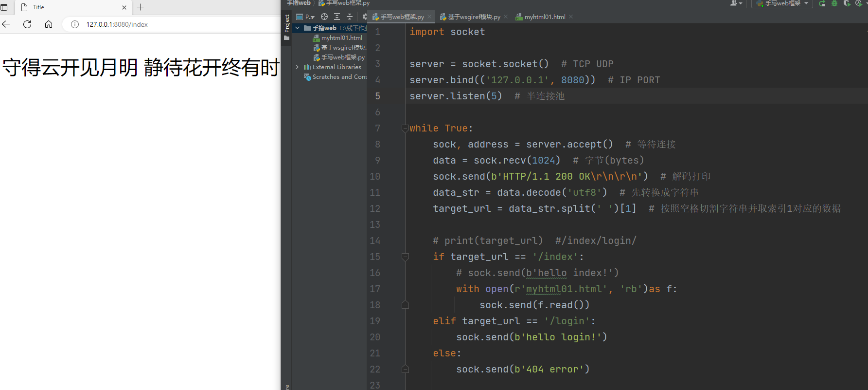Open the run configuration dropdown 手写web框架
This screenshot has height=390, width=868.
(x=782, y=3)
